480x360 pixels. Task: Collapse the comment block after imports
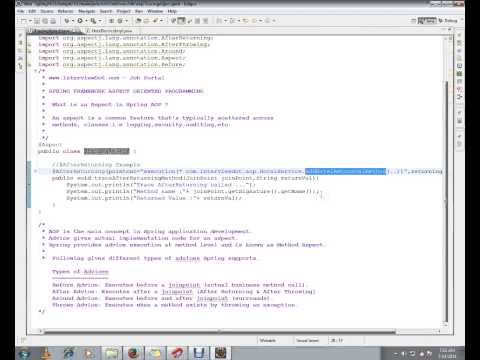click(x=36, y=71)
